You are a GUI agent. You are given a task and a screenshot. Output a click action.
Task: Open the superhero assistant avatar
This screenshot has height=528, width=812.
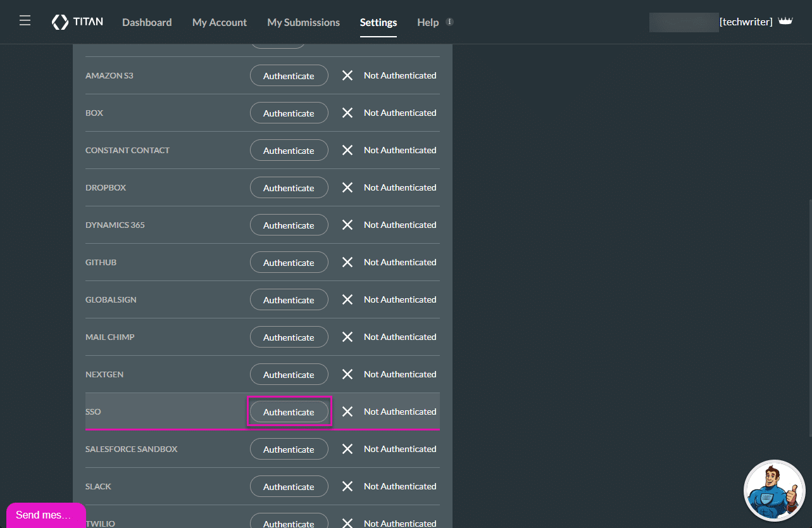point(774,490)
